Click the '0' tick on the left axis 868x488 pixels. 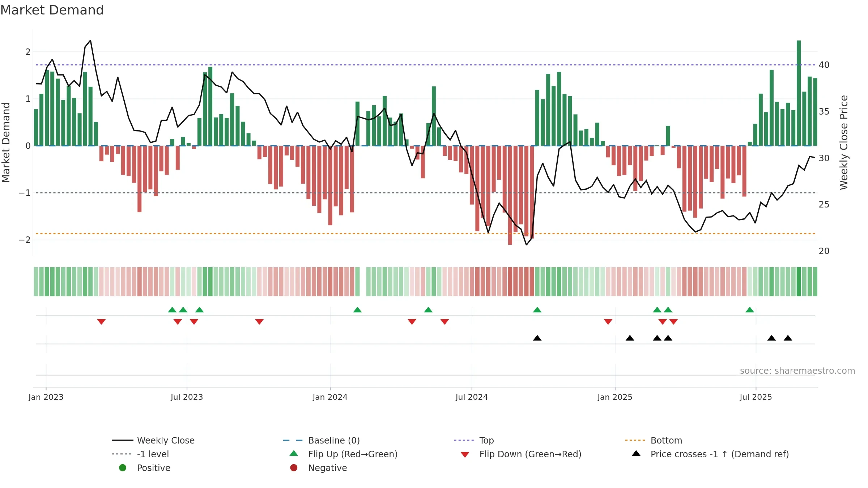(28, 146)
